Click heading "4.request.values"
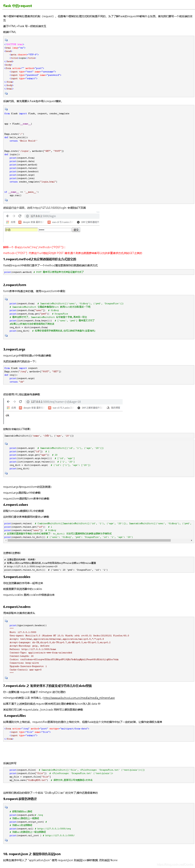This screenshot has height=868, width=195. pyautogui.click(x=16, y=505)
